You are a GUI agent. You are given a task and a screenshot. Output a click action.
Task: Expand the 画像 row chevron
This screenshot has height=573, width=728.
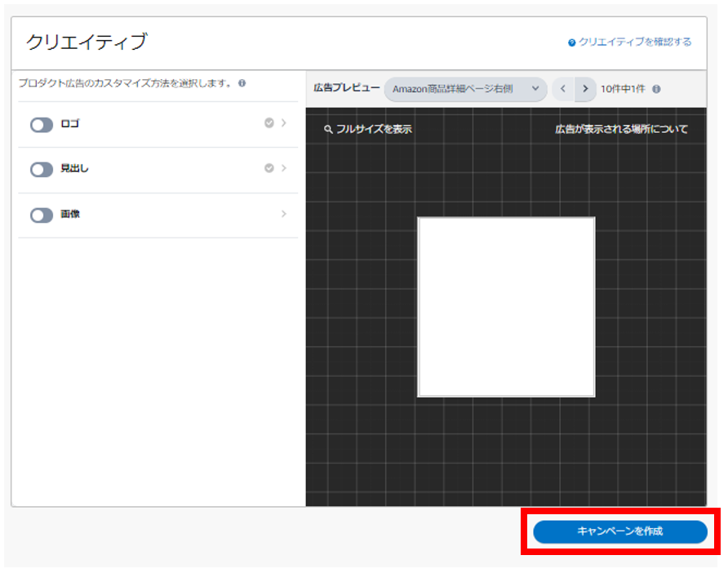point(284,214)
